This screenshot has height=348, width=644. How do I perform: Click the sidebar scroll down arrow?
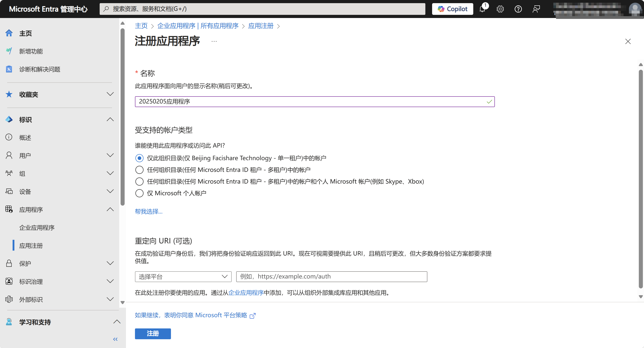[x=123, y=303]
